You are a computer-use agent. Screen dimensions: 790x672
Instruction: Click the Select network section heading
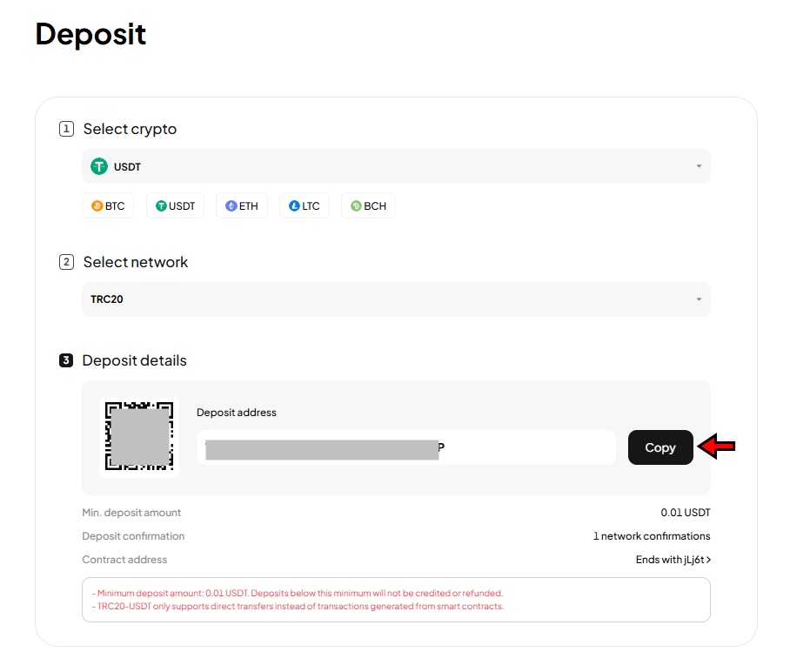(x=135, y=261)
